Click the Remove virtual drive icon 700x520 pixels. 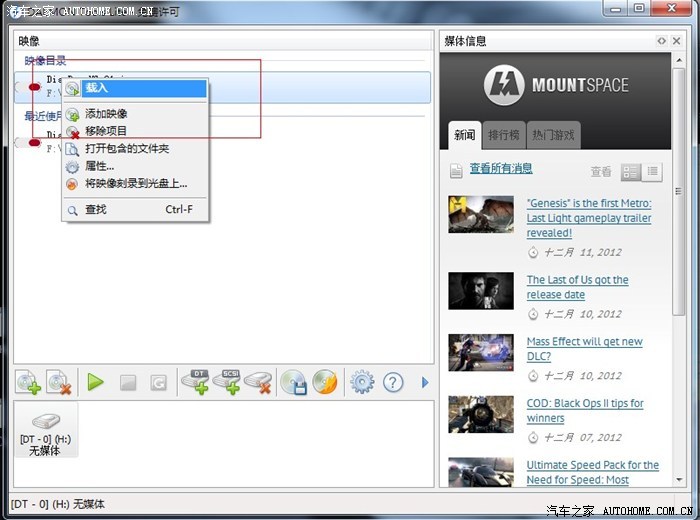[259, 381]
